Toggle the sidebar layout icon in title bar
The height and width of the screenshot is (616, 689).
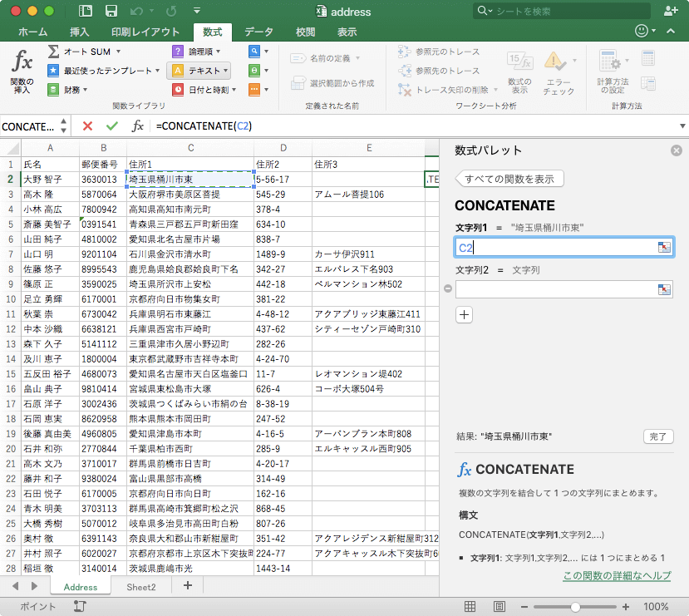pyautogui.click(x=86, y=11)
